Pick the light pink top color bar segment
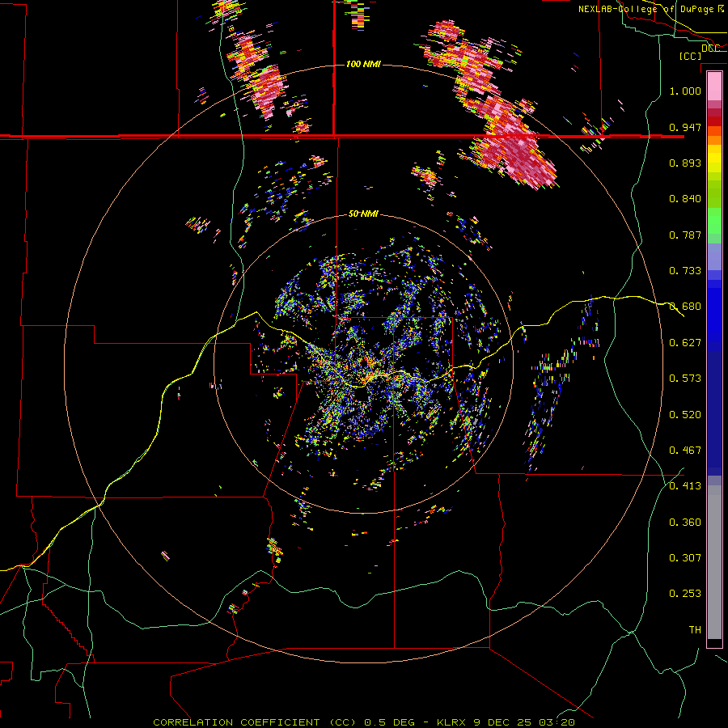This screenshot has width=728, height=728. point(714,86)
